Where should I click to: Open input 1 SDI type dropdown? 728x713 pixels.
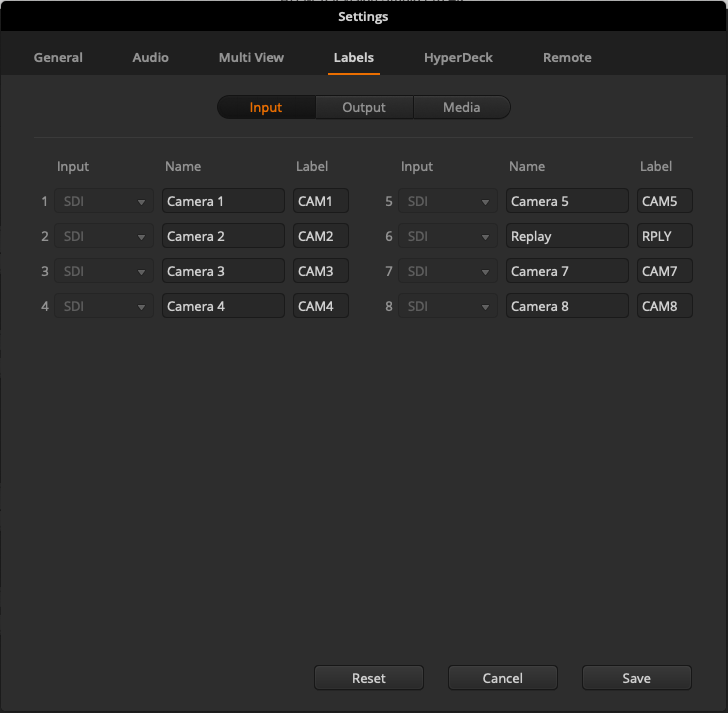(105, 202)
